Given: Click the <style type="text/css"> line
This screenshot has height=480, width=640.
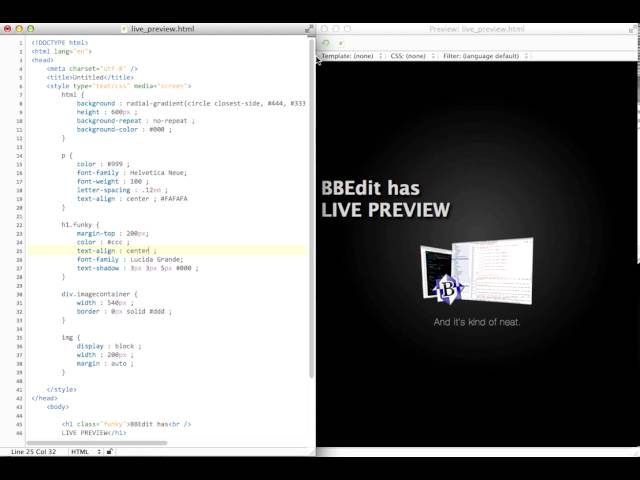Looking at the screenshot, I should [x=119, y=86].
